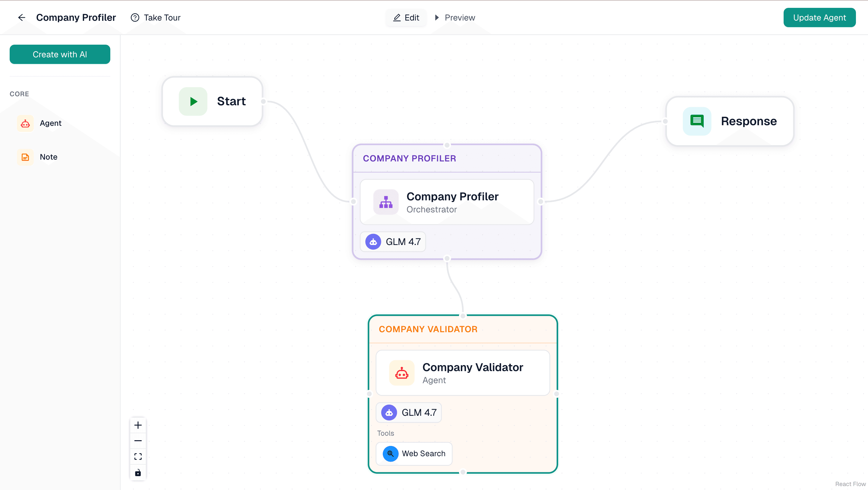Screen dimensions: 868x490
Task: Select the Agent item in the Core sidebar
Action: [x=51, y=123]
